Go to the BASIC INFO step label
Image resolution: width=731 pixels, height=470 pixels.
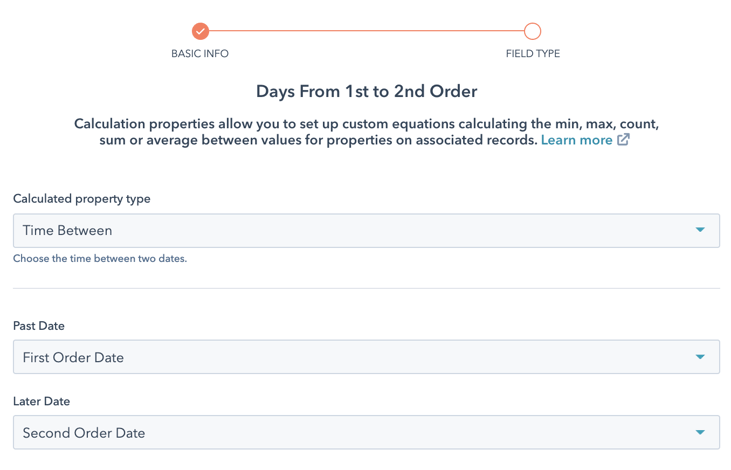click(200, 54)
